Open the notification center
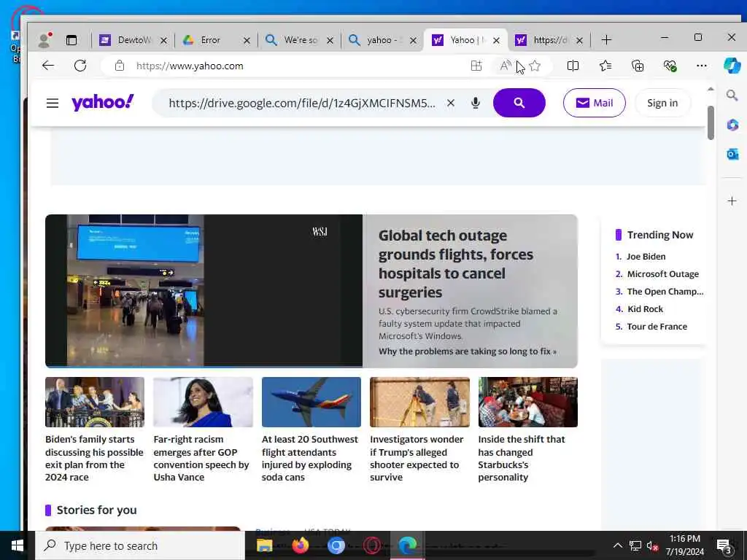The height and width of the screenshot is (560, 747). coord(724,546)
